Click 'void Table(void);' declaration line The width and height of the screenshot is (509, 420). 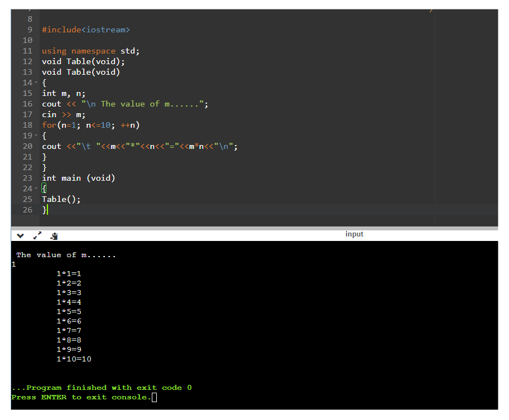pyautogui.click(x=83, y=61)
